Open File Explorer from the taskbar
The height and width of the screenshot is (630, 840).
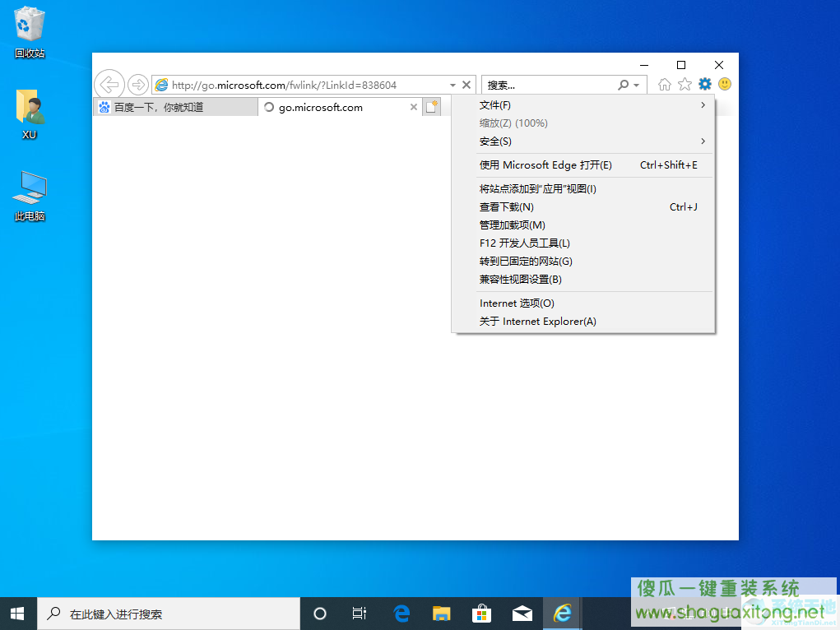click(x=442, y=614)
